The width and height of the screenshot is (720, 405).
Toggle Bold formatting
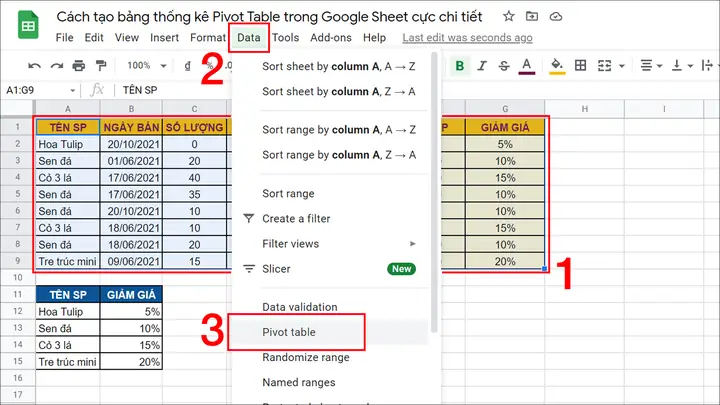[x=459, y=66]
